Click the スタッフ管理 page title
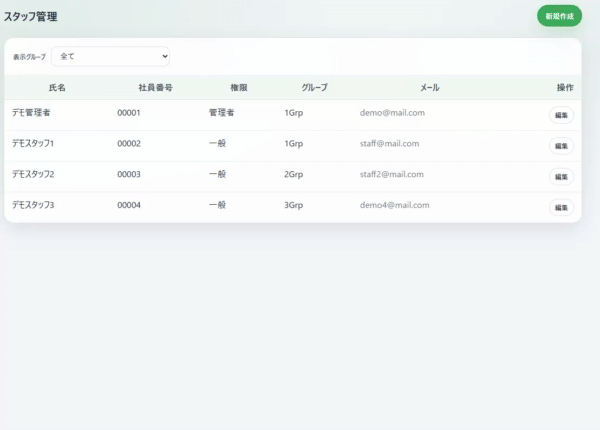 (31, 16)
